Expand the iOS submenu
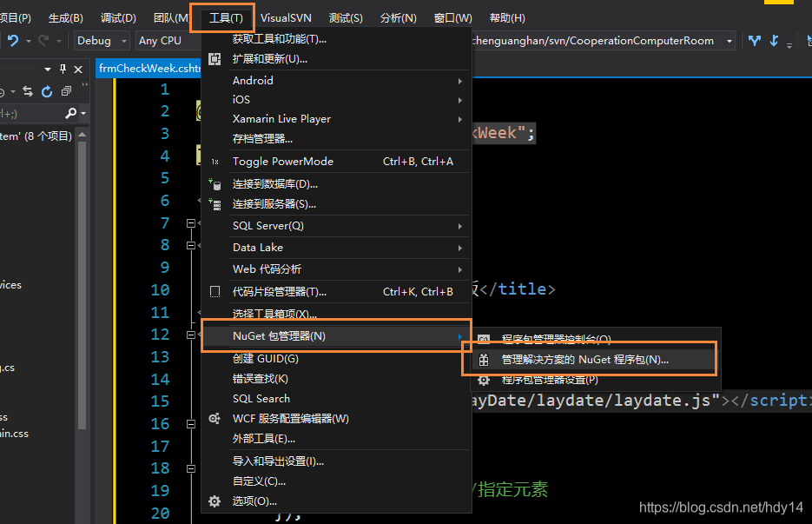This screenshot has width=812, height=524. [334, 100]
